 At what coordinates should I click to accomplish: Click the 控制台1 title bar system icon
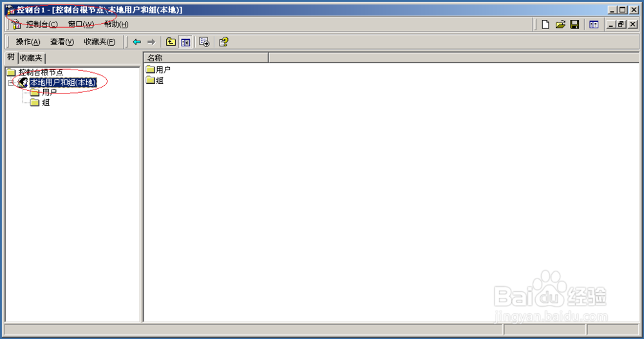[11, 10]
